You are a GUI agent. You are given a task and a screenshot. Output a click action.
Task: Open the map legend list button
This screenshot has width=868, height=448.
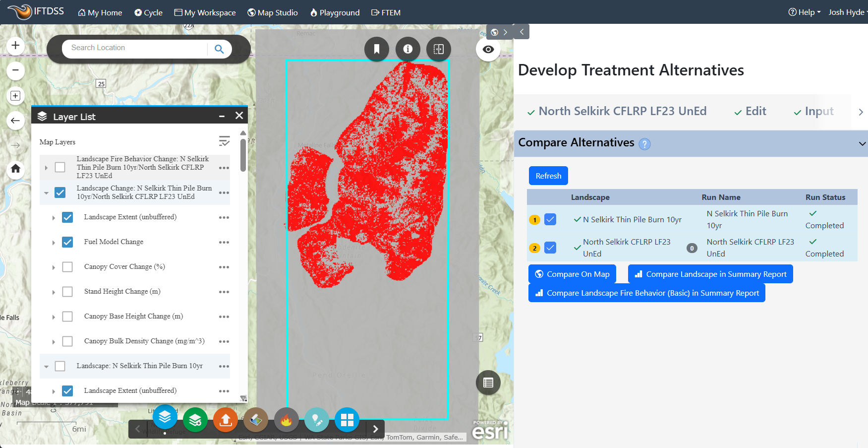tap(488, 383)
